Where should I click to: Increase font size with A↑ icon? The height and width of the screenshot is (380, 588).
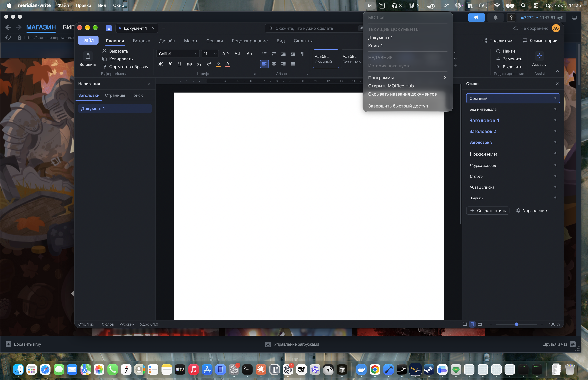pos(225,54)
